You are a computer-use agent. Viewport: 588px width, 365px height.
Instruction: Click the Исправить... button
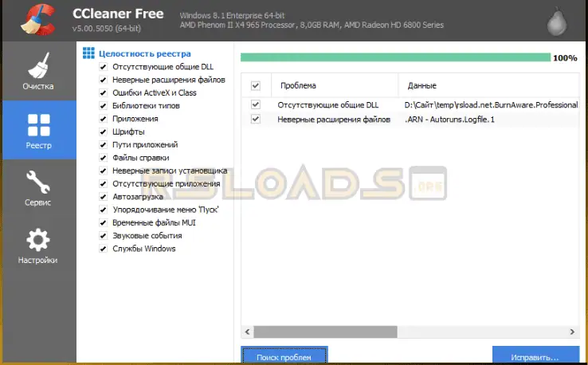[535, 355]
